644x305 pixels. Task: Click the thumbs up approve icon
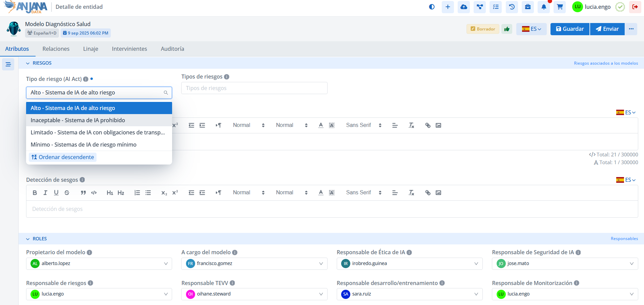[507, 29]
